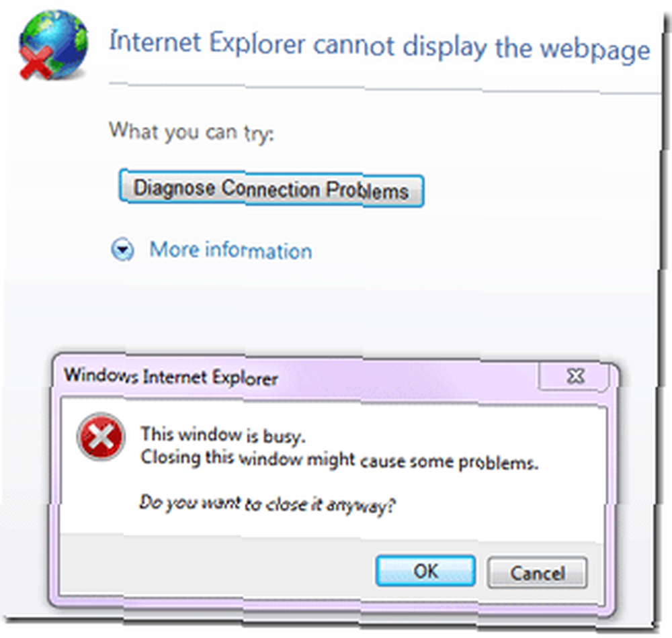
Task: Expand the More information arrow icon
Action: pyautogui.click(x=123, y=249)
